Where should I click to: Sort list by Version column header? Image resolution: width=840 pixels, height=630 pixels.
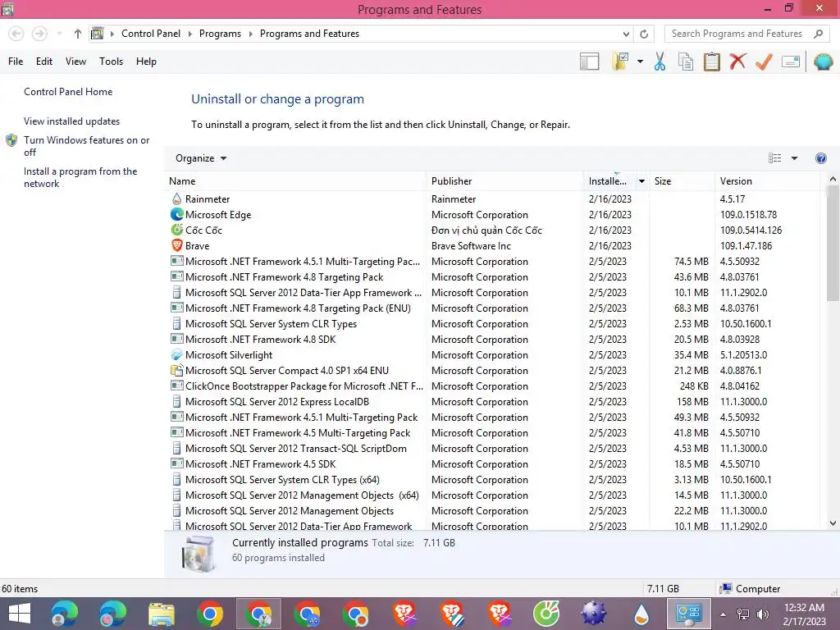point(767,181)
